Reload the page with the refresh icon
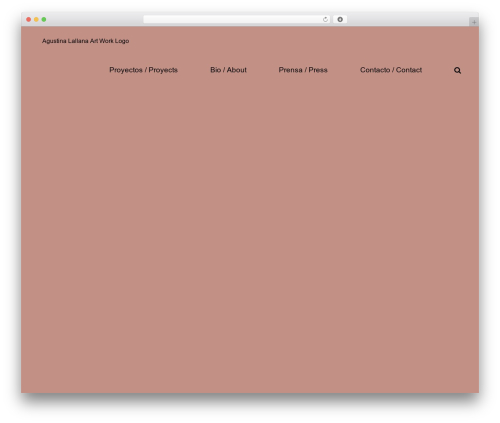 click(x=325, y=19)
